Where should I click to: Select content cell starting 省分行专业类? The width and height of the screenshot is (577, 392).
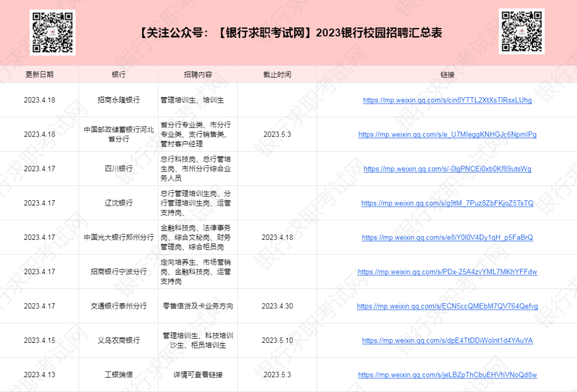[198, 134]
